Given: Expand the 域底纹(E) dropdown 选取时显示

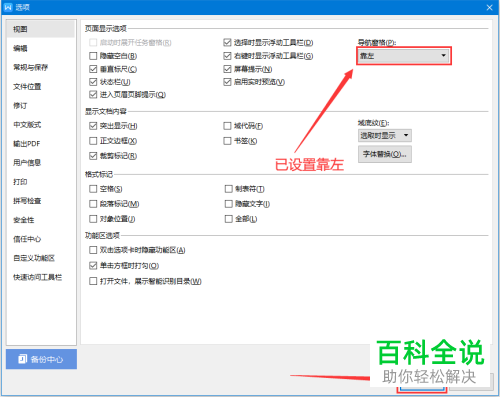Looking at the screenshot, I should pos(385,135).
